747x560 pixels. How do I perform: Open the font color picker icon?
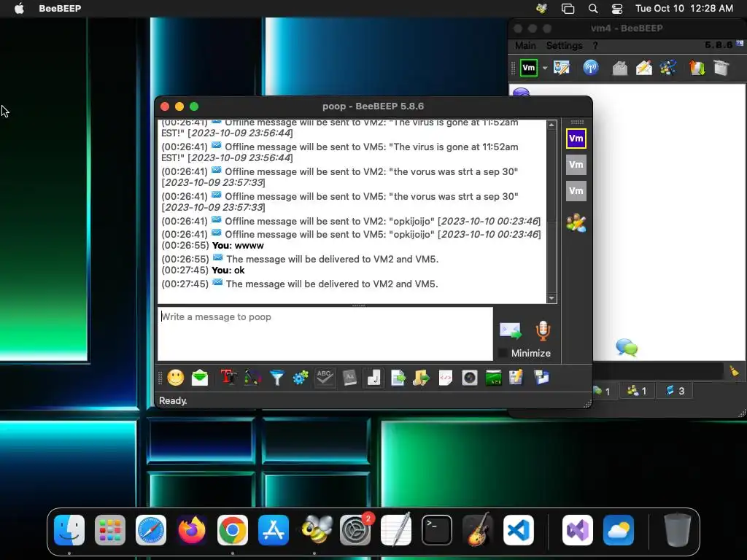coord(252,378)
